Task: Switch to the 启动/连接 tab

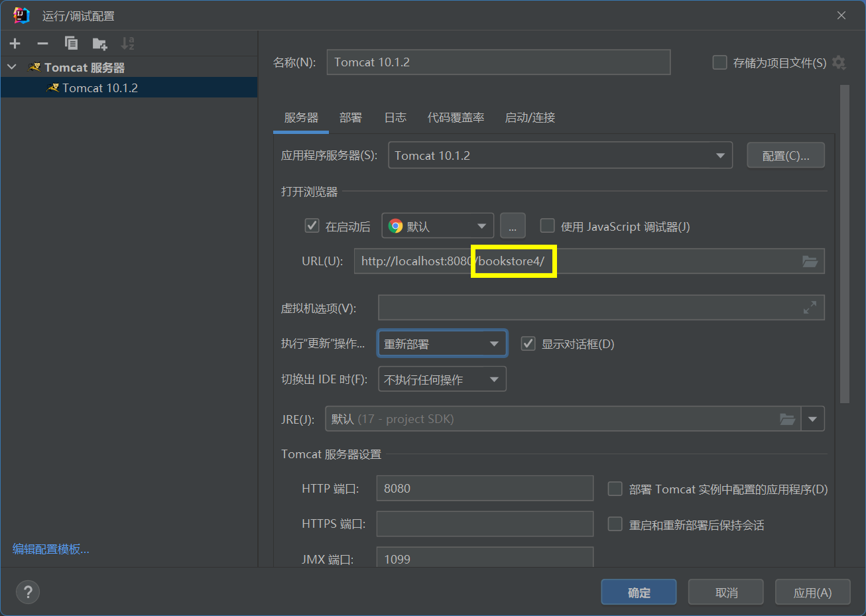Action: (x=530, y=118)
